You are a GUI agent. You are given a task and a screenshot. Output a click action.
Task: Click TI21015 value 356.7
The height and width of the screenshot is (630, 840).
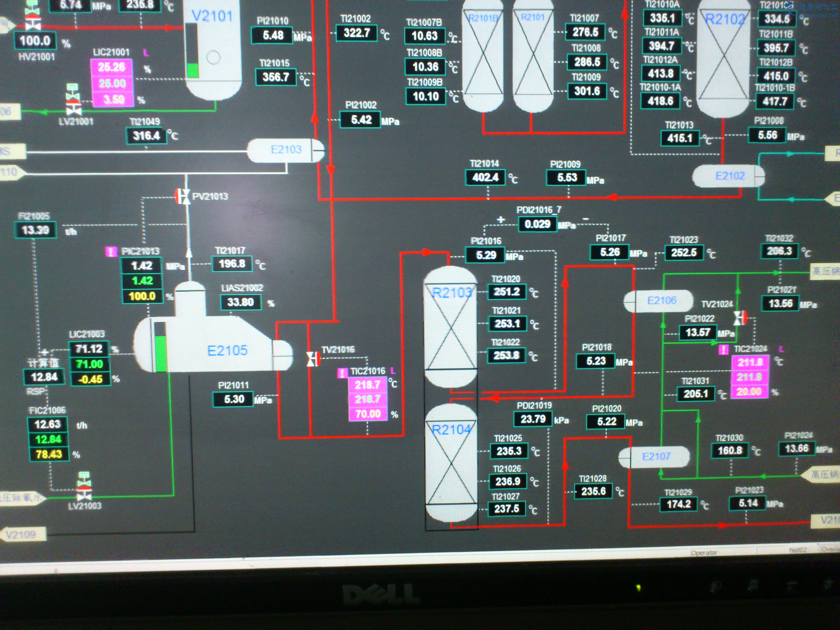(x=276, y=77)
